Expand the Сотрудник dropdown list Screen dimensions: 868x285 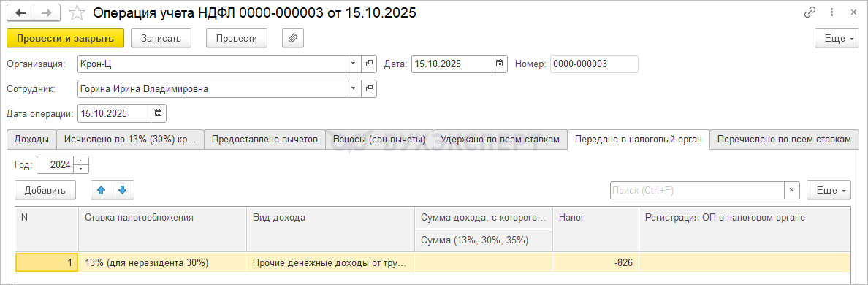354,88
